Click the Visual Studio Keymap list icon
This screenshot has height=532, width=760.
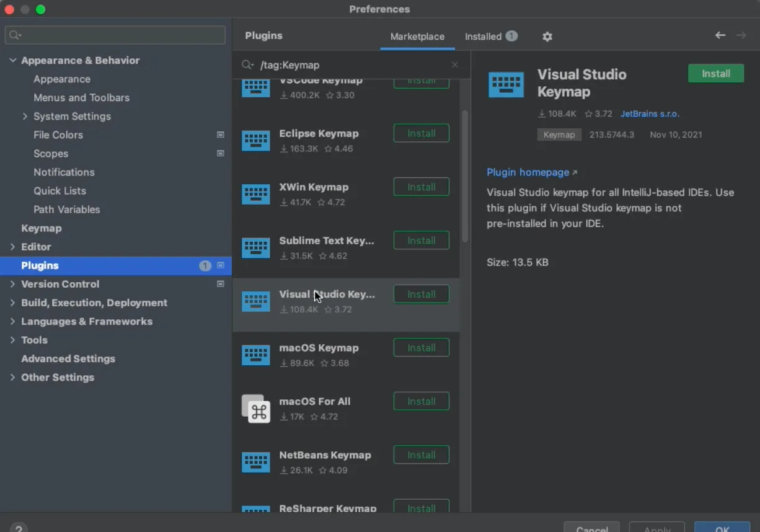coord(255,301)
